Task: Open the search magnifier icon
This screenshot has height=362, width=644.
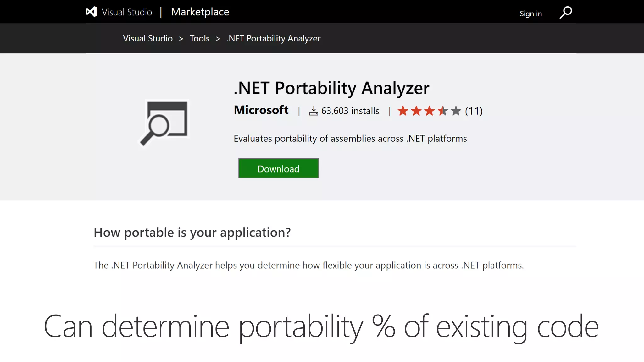Action: 566,13
